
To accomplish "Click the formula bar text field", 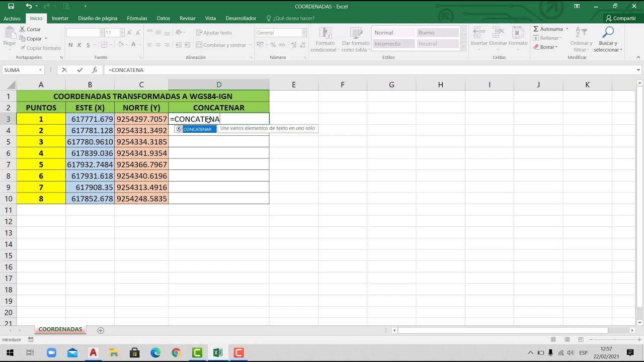I will click(x=370, y=70).
